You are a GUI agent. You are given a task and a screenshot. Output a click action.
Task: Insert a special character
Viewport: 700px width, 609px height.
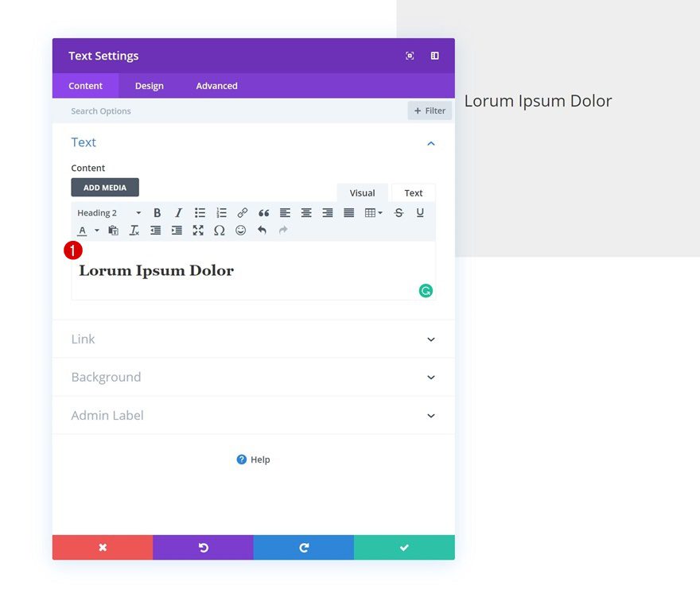pos(220,230)
